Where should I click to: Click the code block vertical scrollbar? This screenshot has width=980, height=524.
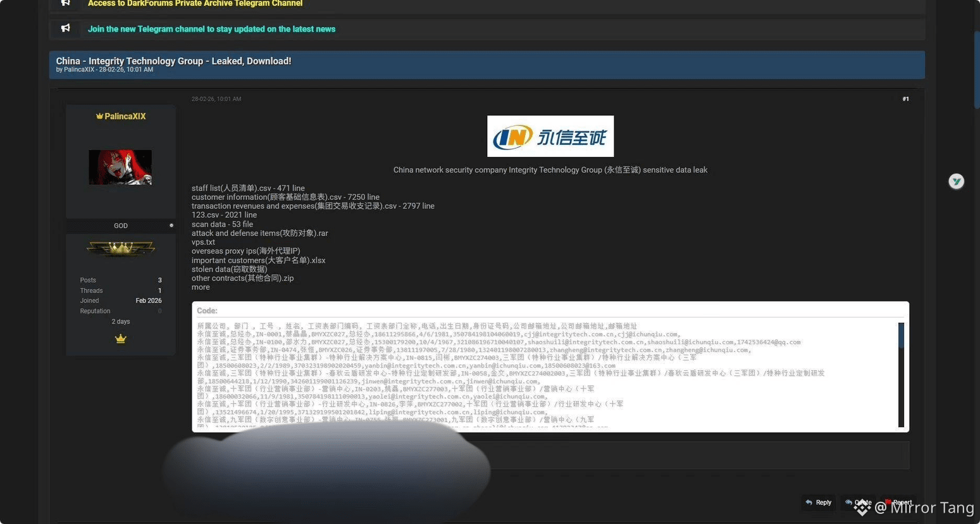(x=901, y=375)
